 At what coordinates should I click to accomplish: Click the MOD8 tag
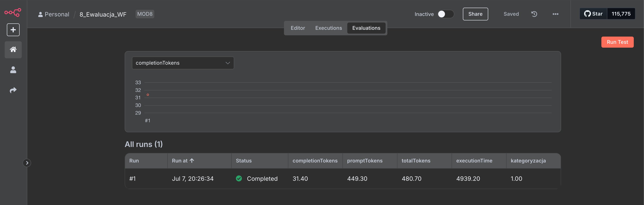coord(145,14)
